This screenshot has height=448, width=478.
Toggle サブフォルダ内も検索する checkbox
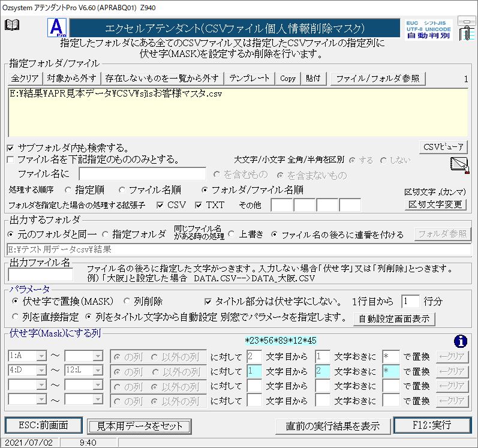[11, 148]
